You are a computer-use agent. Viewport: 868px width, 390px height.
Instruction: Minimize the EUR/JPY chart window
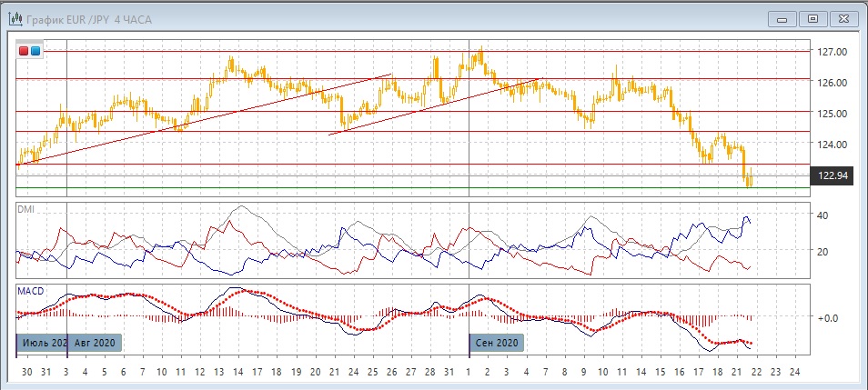(783, 18)
